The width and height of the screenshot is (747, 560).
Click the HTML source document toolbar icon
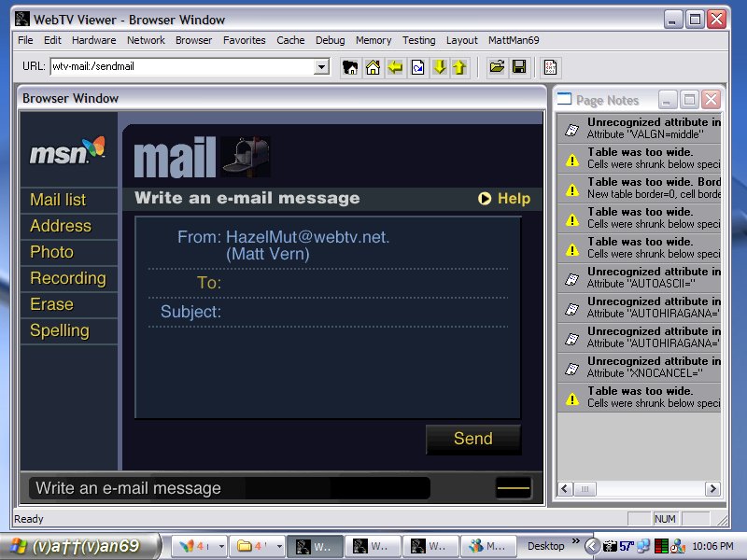click(550, 67)
